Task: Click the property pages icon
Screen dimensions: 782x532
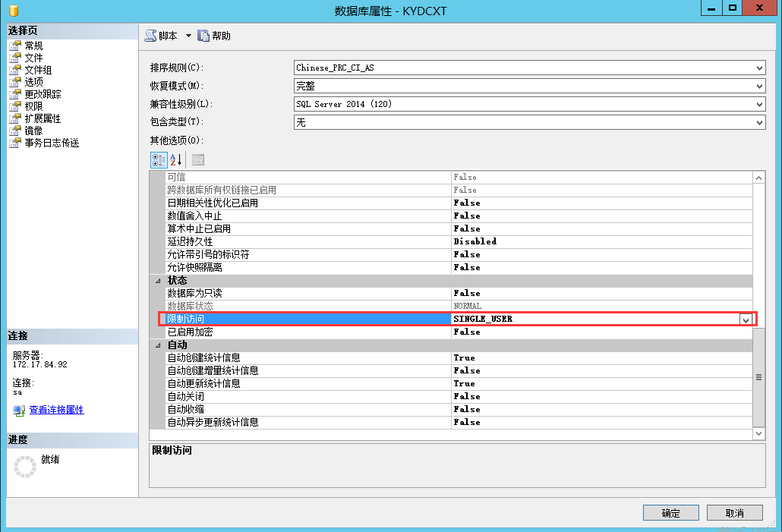Action: click(198, 160)
